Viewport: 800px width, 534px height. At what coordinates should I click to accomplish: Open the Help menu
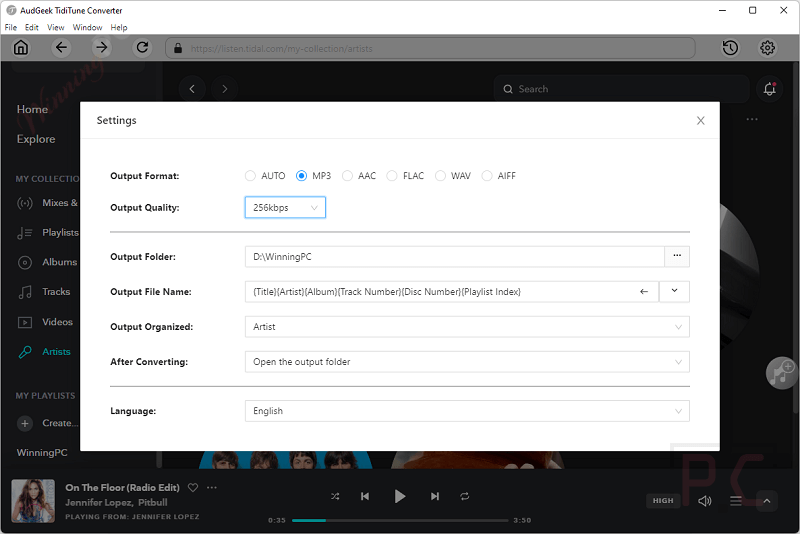point(119,28)
